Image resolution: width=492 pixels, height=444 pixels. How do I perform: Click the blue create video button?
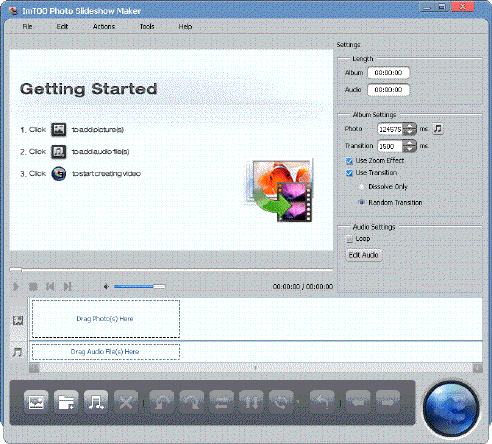coord(451,409)
